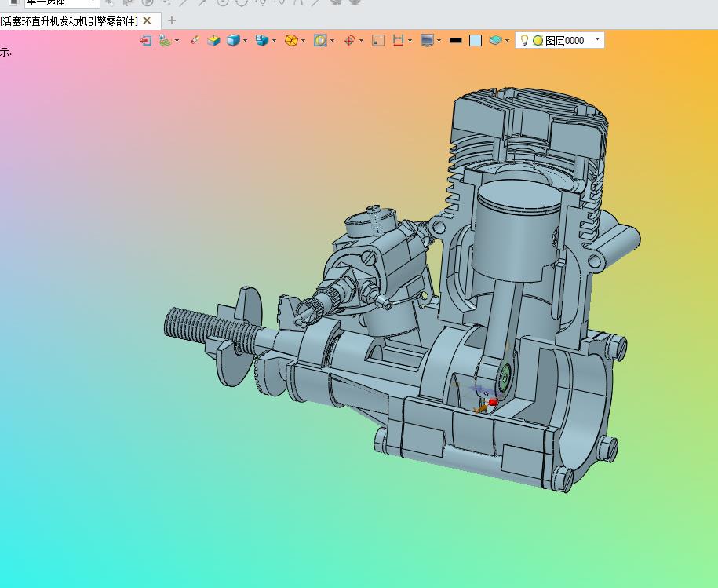Click the orange polyhedron icon

pos(291,40)
